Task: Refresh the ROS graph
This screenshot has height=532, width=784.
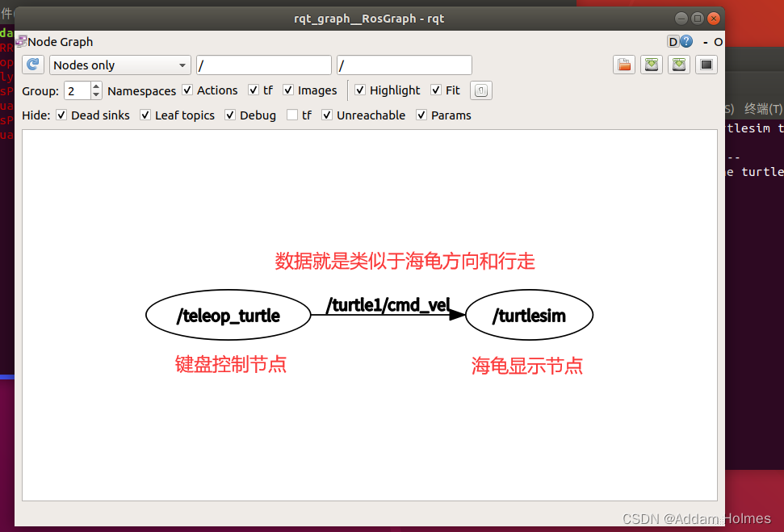Action: tap(33, 65)
